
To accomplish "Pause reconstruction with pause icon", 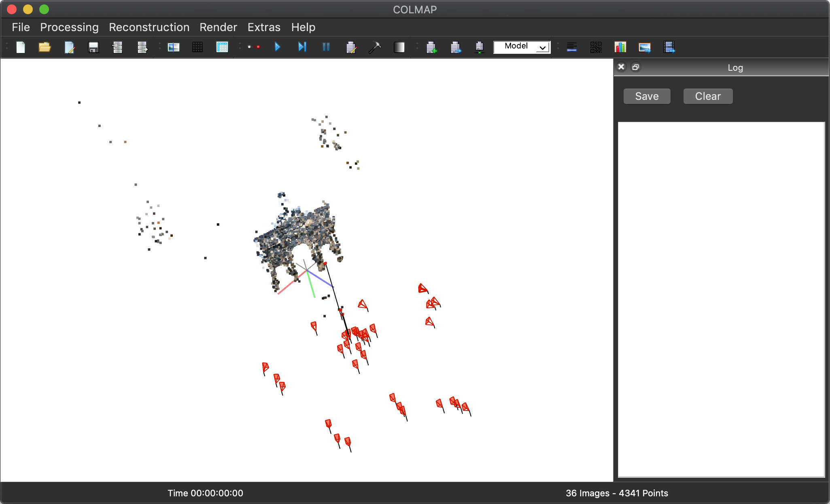I will (326, 47).
